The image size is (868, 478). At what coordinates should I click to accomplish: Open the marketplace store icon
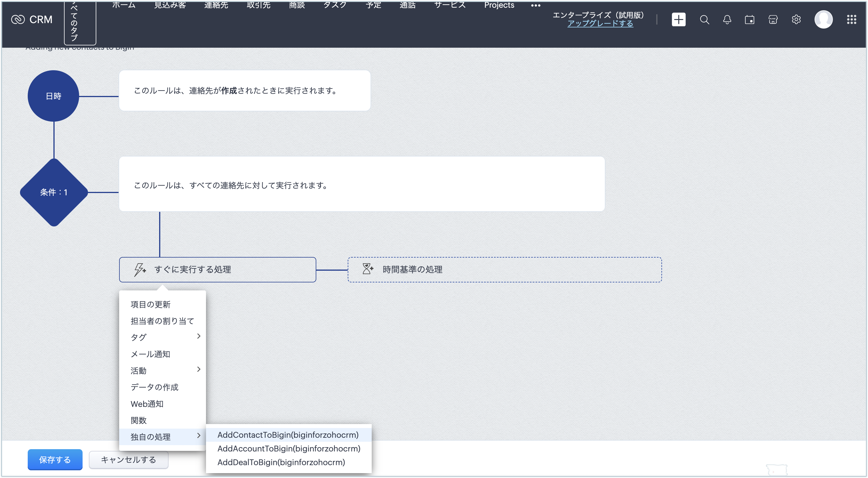point(773,19)
